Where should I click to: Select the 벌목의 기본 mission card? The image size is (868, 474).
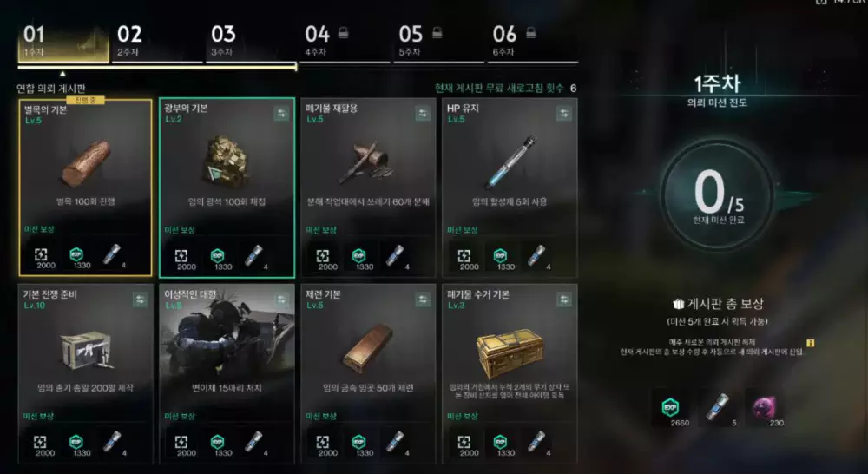pos(85,188)
